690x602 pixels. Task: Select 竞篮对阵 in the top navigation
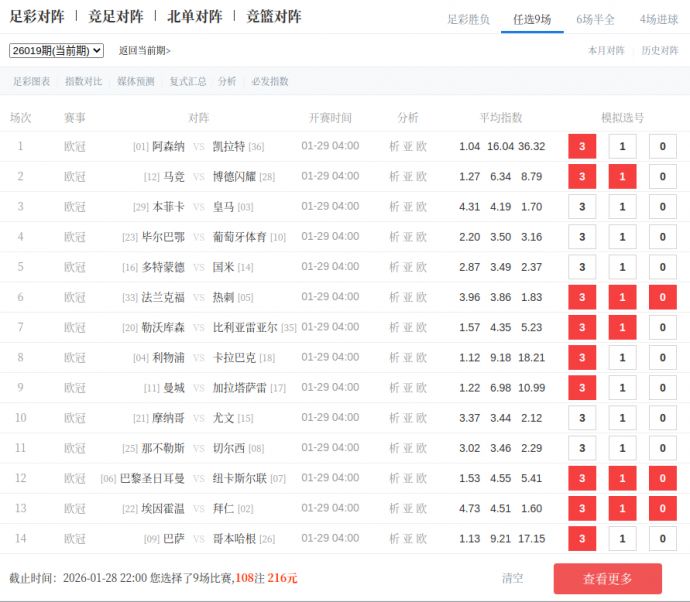tap(273, 17)
